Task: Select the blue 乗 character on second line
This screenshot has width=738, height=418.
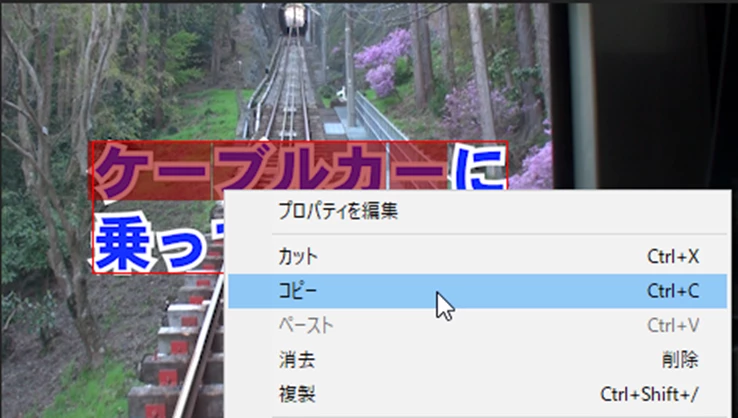Action: pos(123,242)
